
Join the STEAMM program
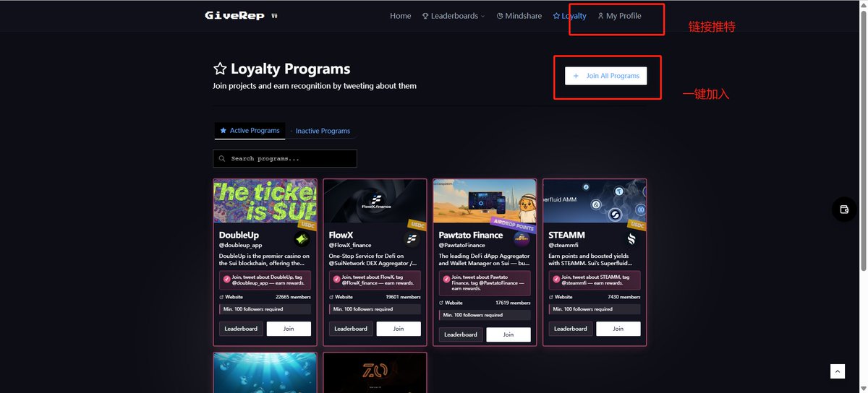click(618, 329)
